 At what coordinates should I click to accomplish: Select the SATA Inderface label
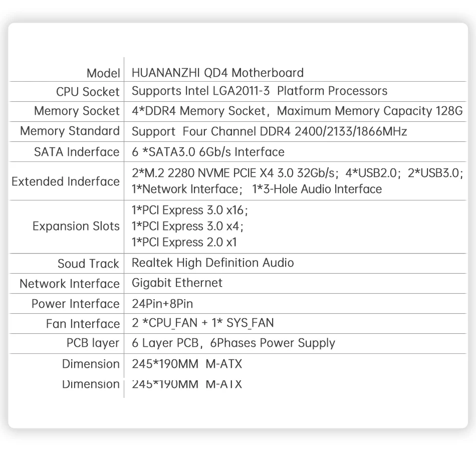click(77, 152)
